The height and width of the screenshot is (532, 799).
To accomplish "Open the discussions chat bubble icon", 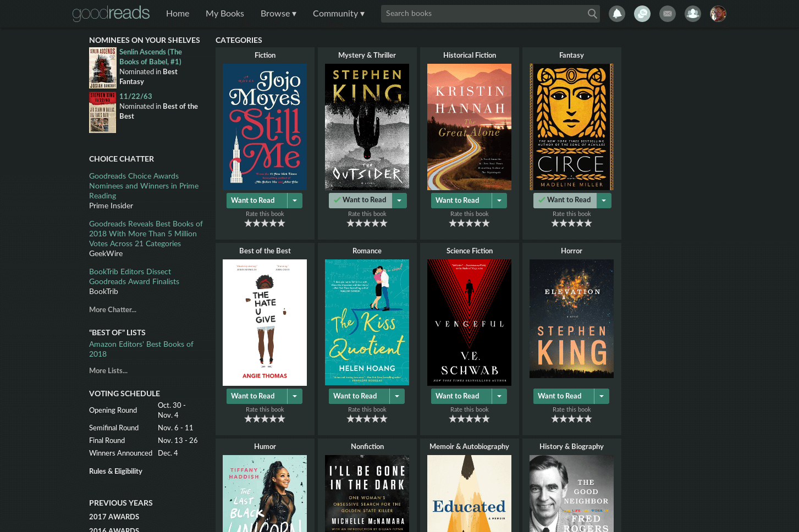I will 642,14.
